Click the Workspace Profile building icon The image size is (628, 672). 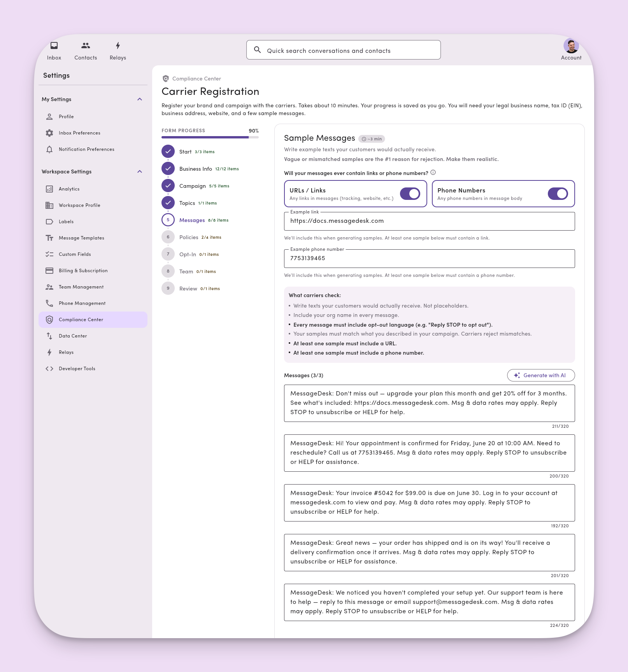[x=49, y=205]
